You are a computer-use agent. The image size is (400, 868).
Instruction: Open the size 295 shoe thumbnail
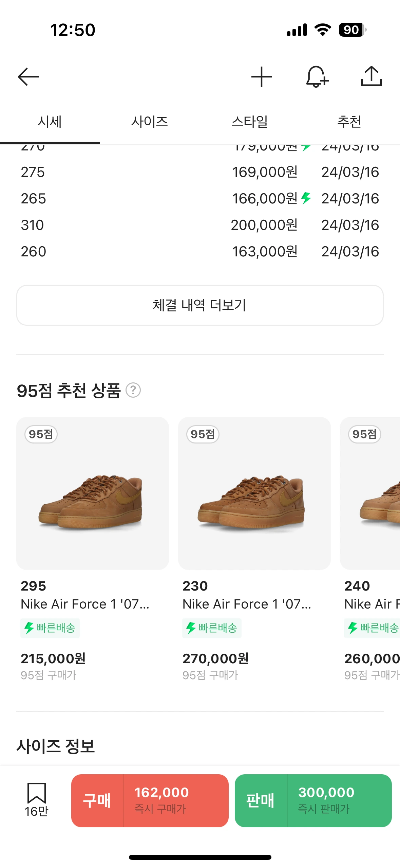93,493
